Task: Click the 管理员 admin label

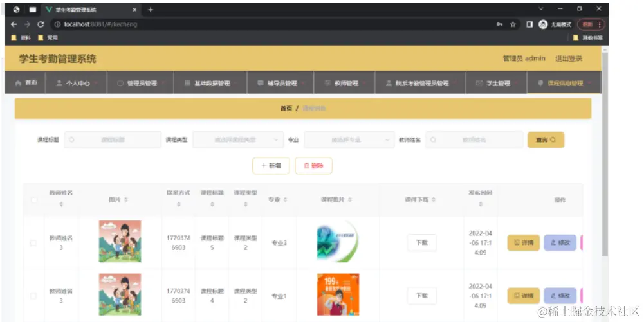Action: 524,58
